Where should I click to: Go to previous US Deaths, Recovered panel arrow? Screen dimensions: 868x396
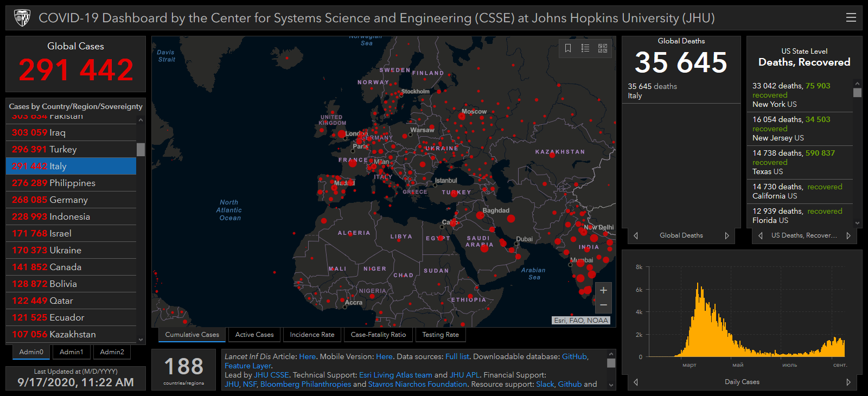click(761, 235)
